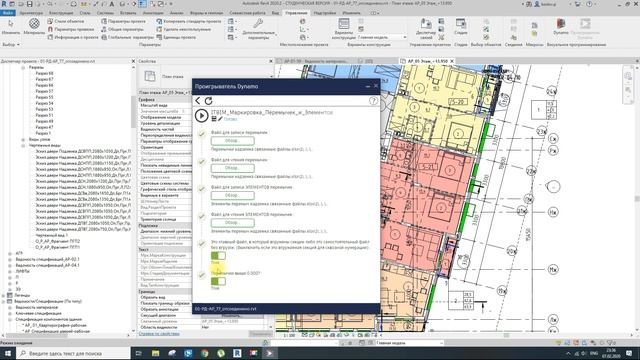Viewport: 640px width, 360px height.
Task: Expand the Выбор dropdown under Изменить
Action: tap(11, 44)
